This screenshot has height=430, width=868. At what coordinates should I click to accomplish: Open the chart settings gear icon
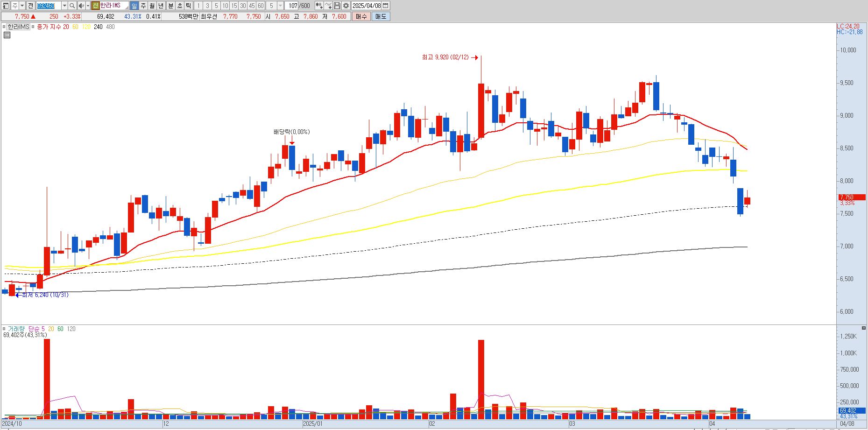click(x=346, y=6)
